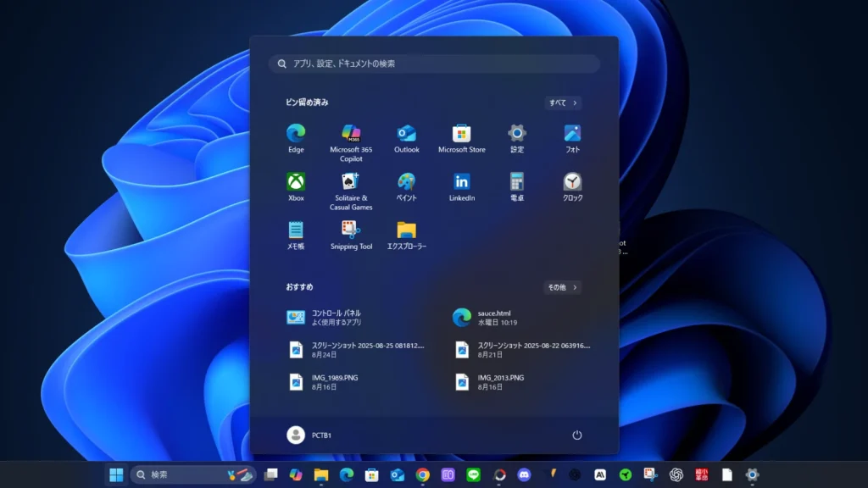Open Microsoft Store on the taskbar
This screenshot has height=488, width=868.
[372, 474]
